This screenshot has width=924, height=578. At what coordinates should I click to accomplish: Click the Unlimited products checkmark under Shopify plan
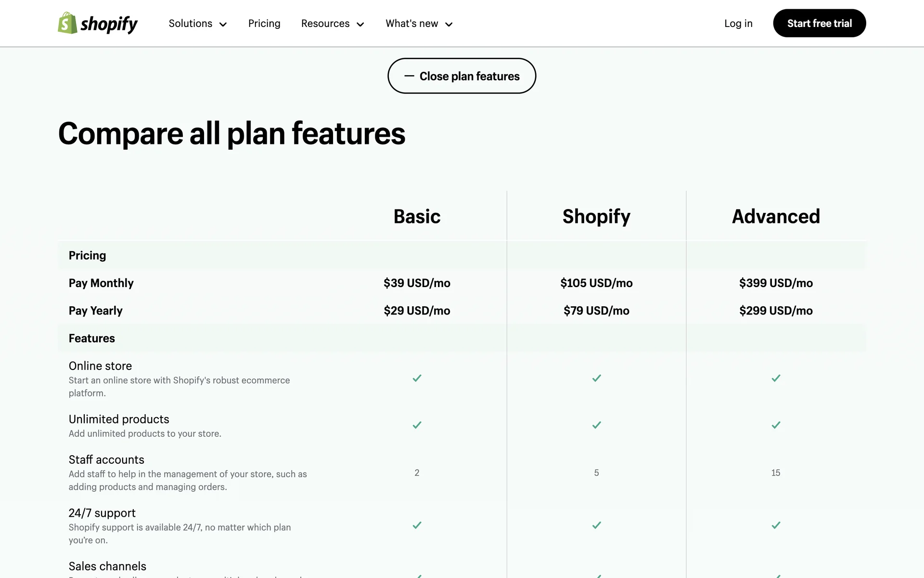click(596, 425)
